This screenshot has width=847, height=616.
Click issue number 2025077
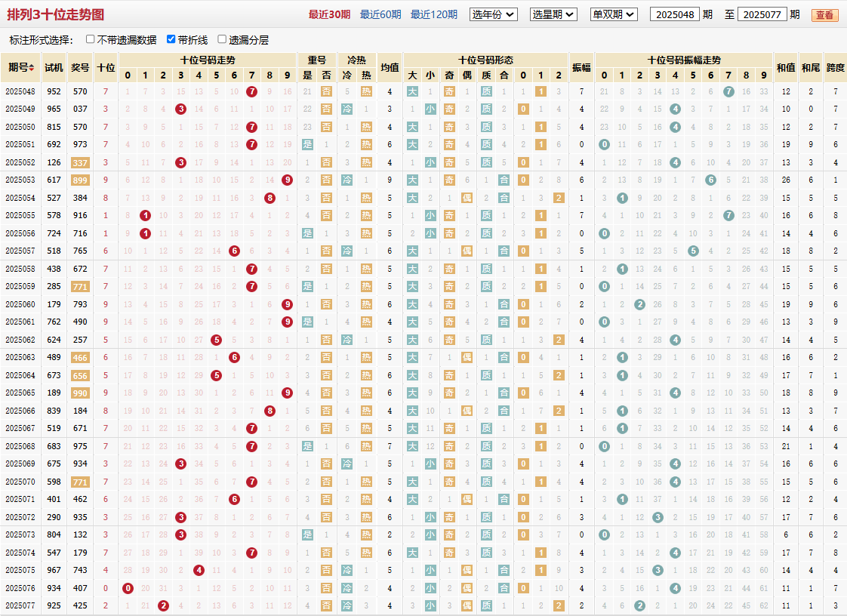(20, 606)
